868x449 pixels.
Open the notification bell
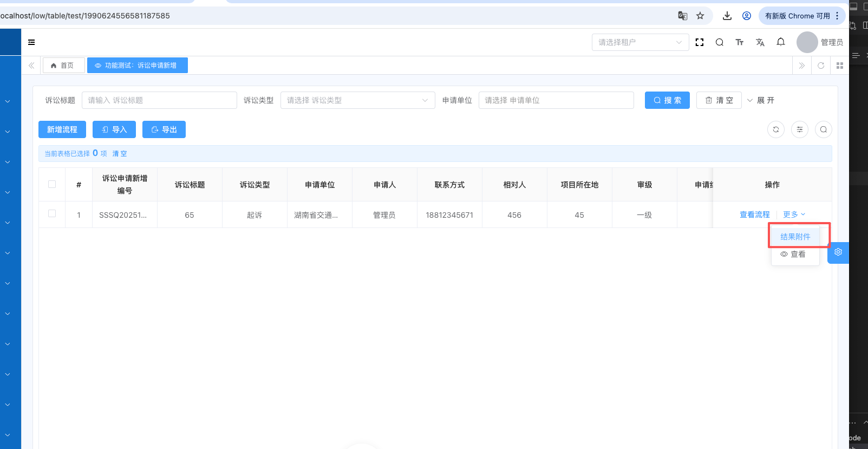click(780, 42)
